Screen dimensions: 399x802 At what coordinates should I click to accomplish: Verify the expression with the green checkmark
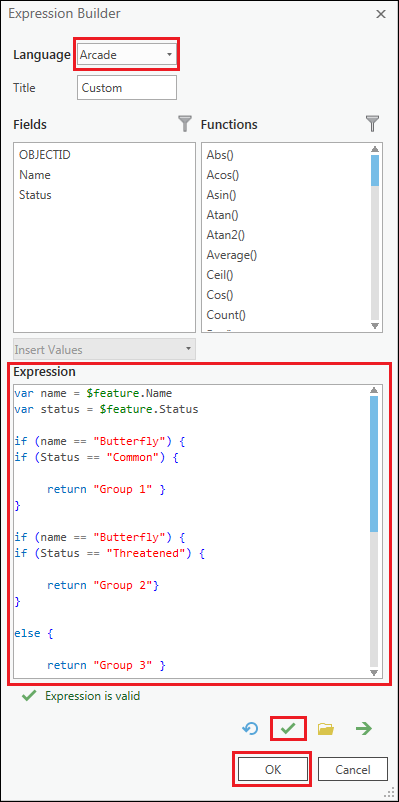click(x=289, y=728)
